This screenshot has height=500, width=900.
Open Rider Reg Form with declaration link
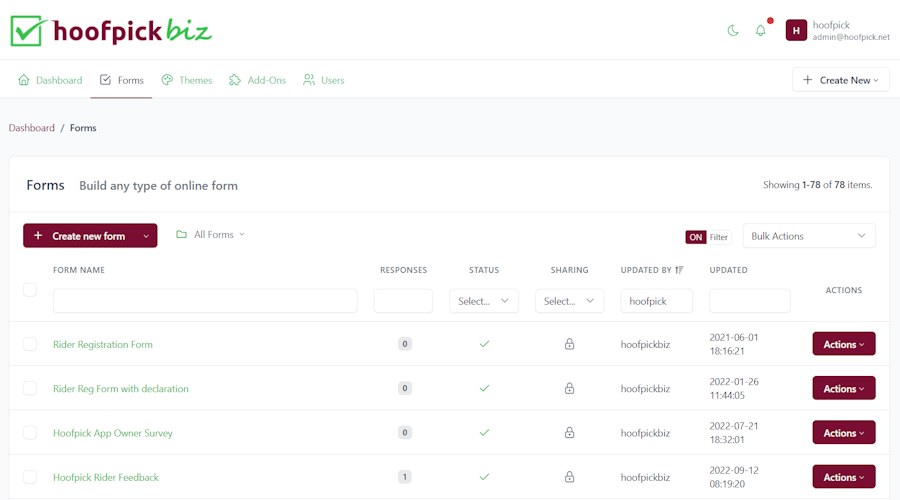121,389
